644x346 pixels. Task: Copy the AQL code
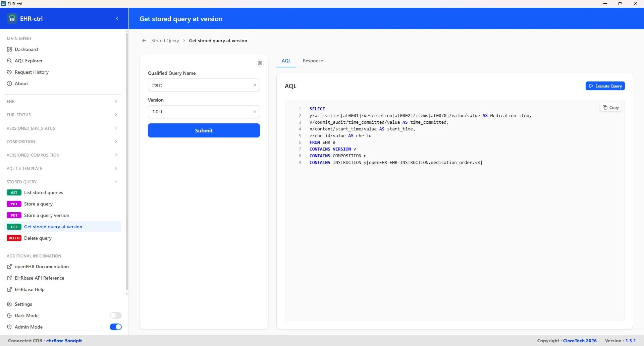[611, 108]
